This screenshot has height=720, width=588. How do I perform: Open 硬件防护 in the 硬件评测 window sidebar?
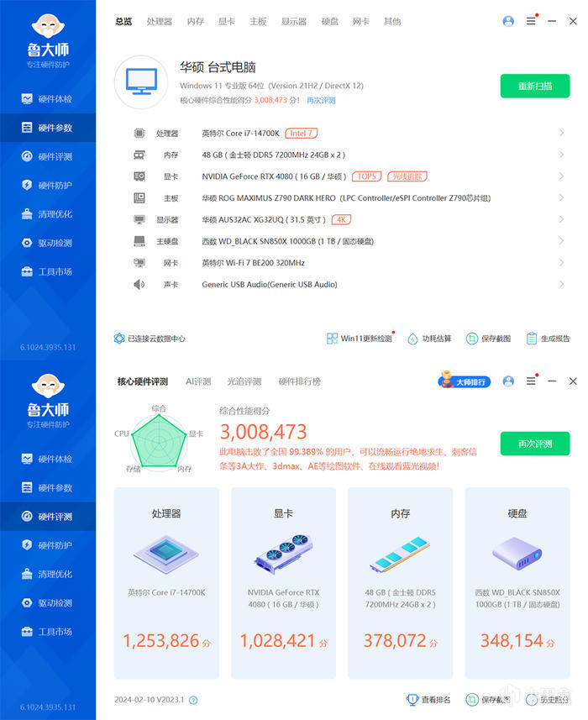(x=47, y=545)
